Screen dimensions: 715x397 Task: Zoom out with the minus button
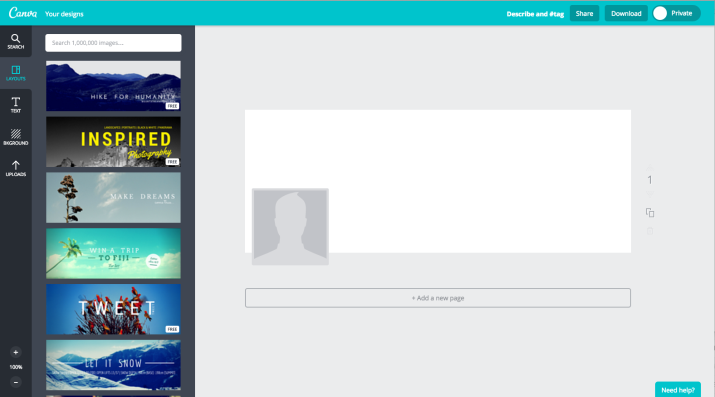[x=16, y=382]
